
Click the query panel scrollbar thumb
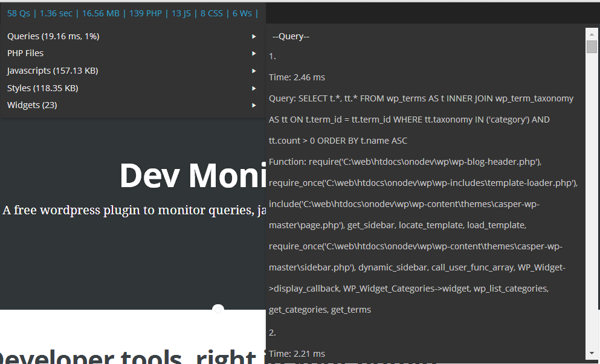tap(592, 46)
